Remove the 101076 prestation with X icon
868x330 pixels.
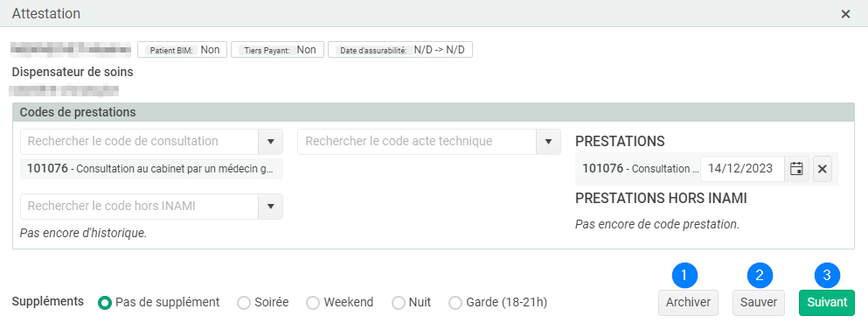[x=822, y=169]
